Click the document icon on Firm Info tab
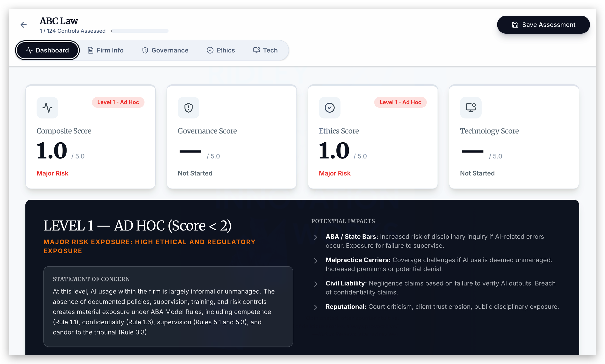Image resolution: width=605 pixels, height=364 pixels. pyautogui.click(x=91, y=50)
